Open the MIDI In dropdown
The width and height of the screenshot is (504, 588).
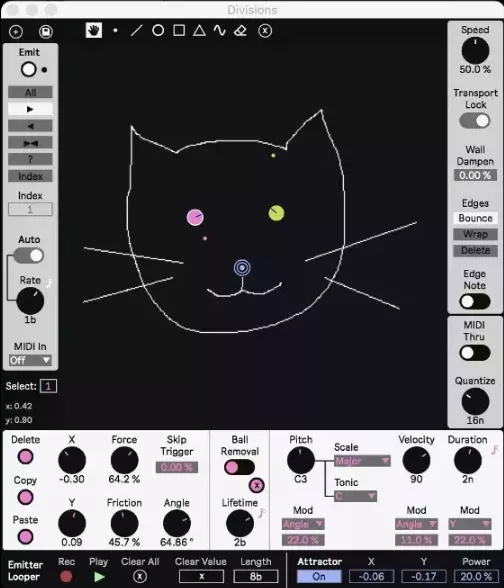point(30,360)
